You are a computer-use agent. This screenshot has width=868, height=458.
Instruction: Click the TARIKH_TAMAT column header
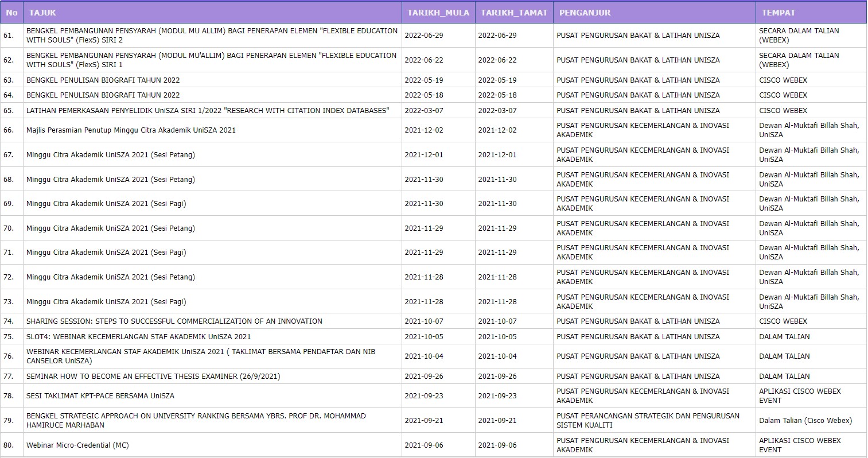[x=513, y=13]
